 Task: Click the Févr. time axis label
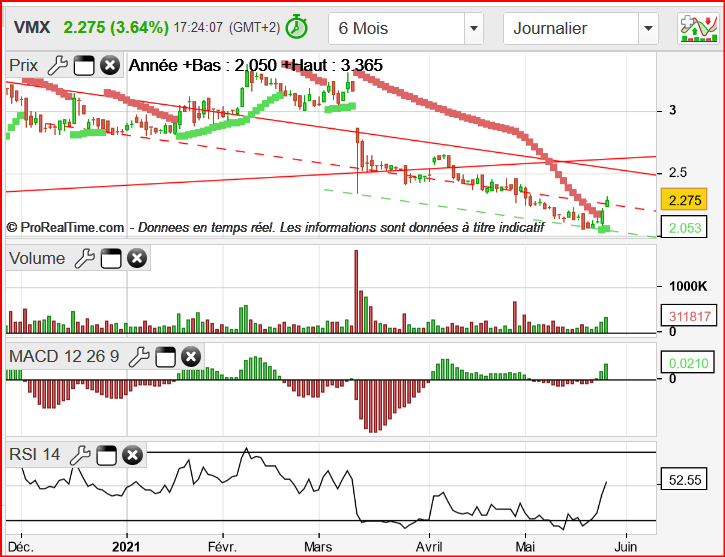[x=222, y=547]
